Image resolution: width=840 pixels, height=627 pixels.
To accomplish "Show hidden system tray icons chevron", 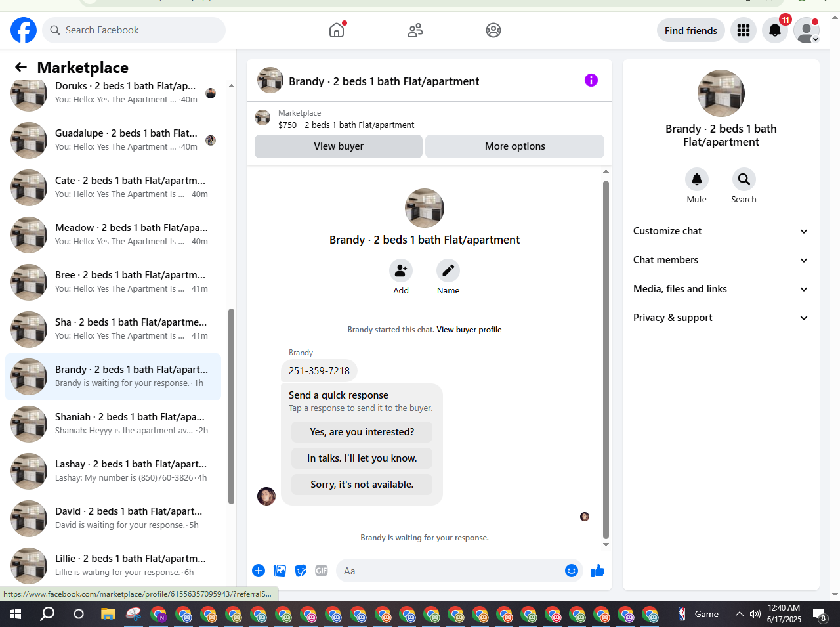I will click(739, 615).
